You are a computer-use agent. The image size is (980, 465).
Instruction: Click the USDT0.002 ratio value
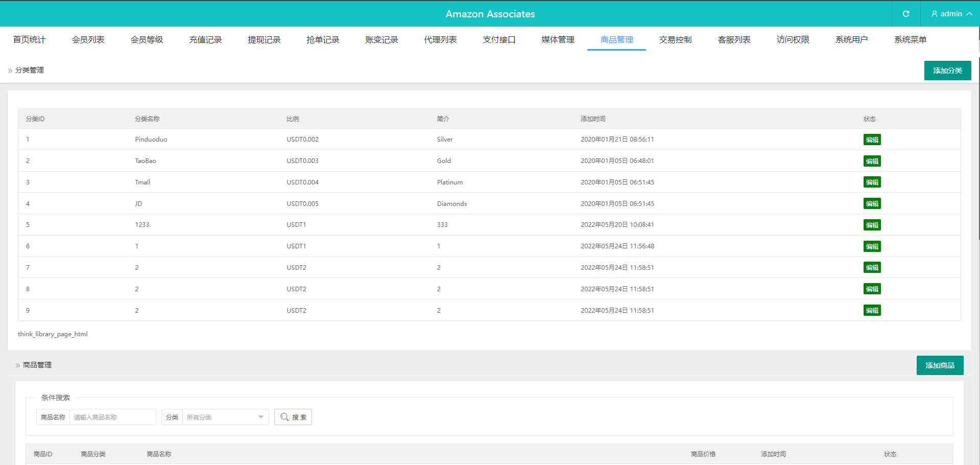(302, 139)
